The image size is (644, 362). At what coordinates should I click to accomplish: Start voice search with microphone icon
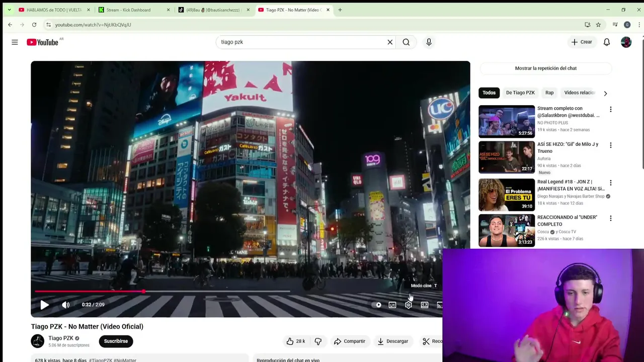(429, 42)
